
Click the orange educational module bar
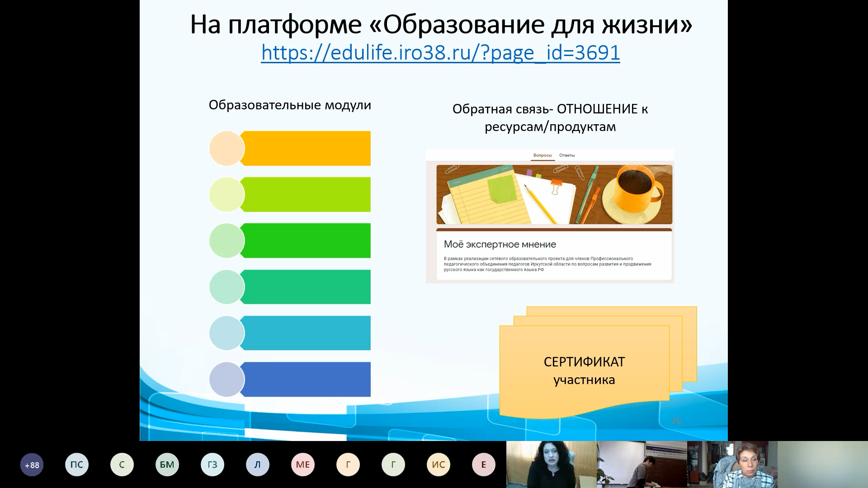[306, 148]
